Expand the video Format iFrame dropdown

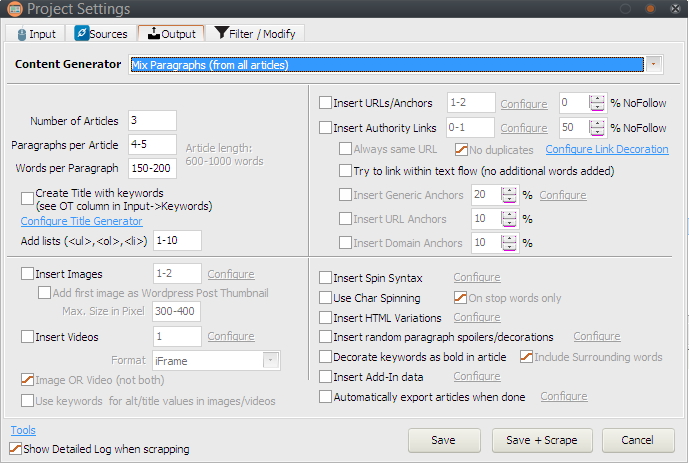tap(270, 359)
